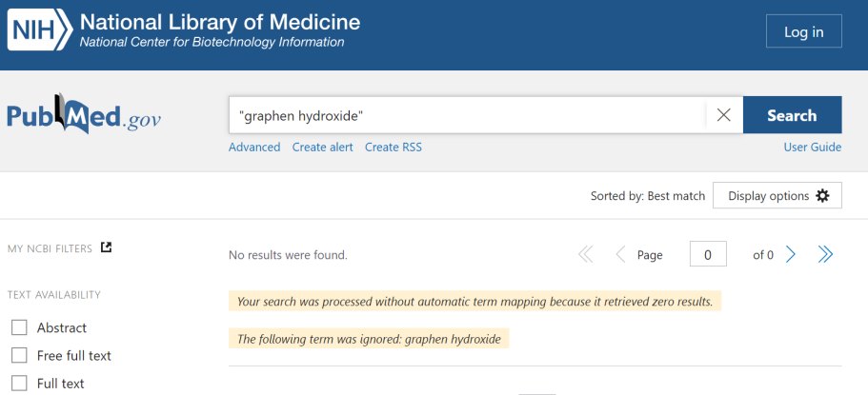868x395 pixels.
Task: Click the Log in button
Action: pos(803,31)
